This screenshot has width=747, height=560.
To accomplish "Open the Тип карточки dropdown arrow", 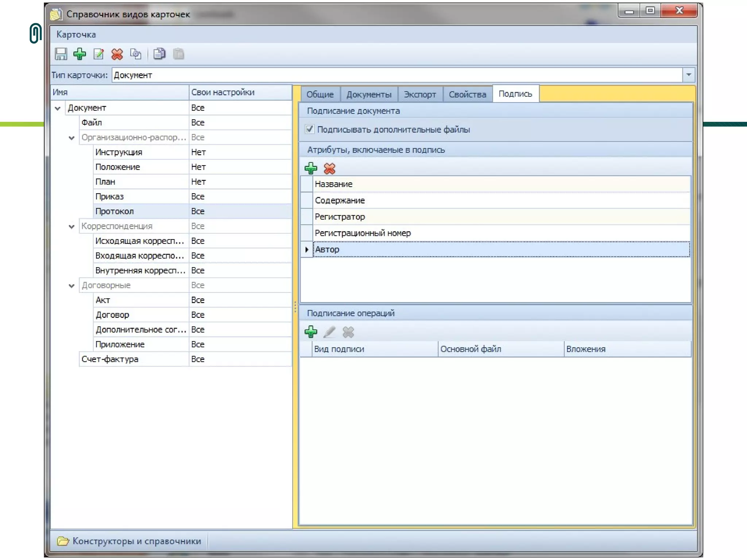I will (x=688, y=75).
